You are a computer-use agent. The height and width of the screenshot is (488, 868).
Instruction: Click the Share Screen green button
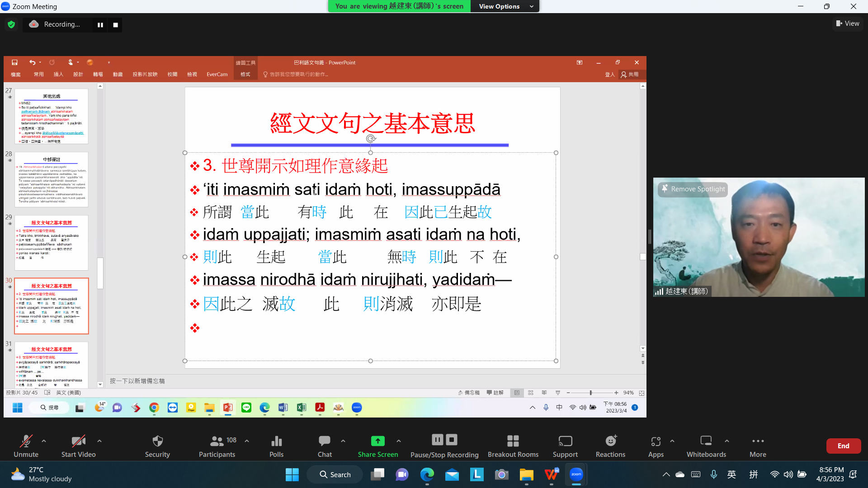click(377, 441)
